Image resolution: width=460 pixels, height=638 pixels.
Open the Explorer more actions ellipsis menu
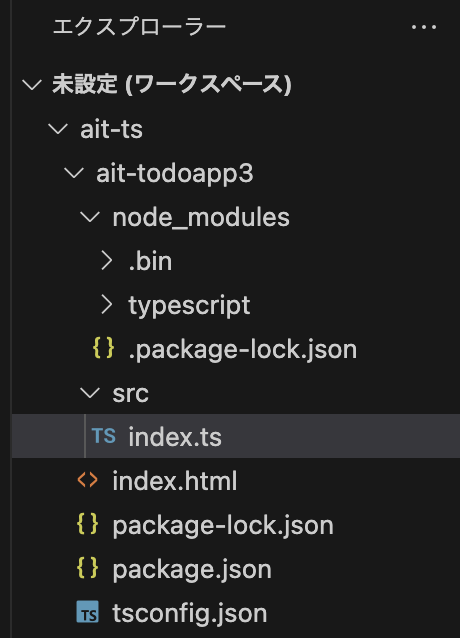pos(423,27)
